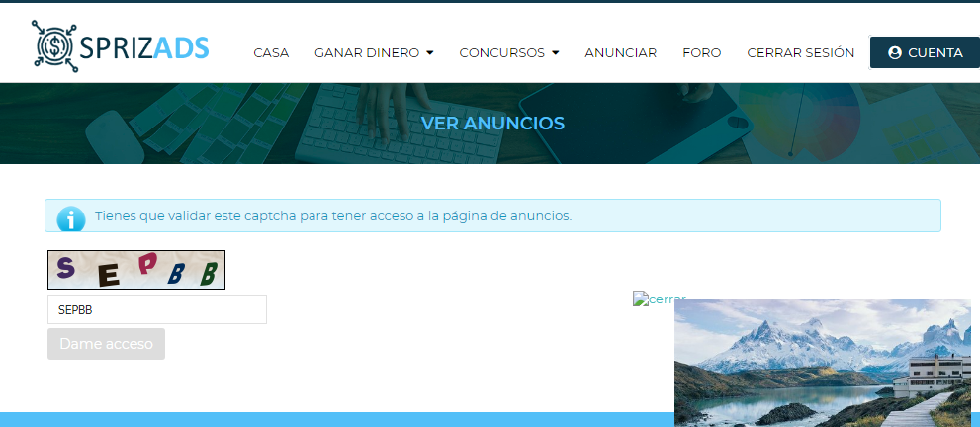Click the SprizAds logo
Screen dimensions: 980x427
point(121,46)
